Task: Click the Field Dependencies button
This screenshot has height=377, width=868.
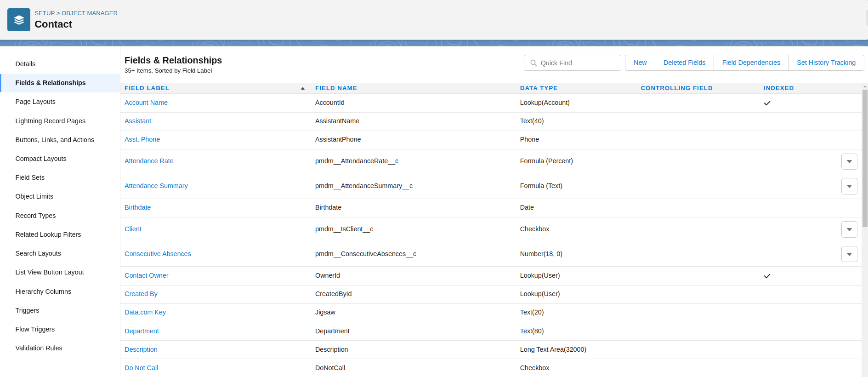Action: point(751,63)
